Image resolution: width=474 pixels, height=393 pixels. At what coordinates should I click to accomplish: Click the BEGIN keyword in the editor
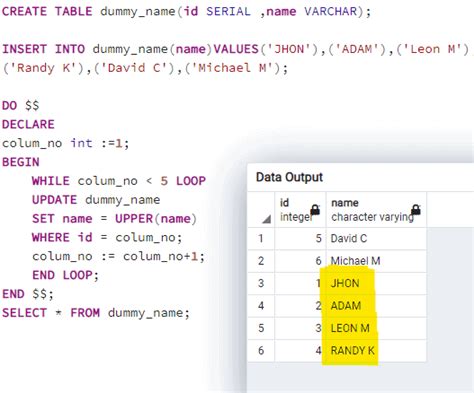[x=21, y=162]
